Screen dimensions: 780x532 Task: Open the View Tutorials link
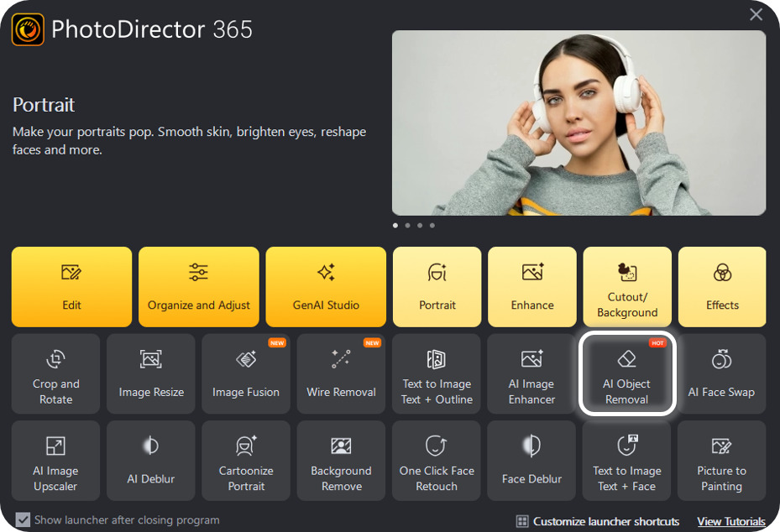click(731, 521)
